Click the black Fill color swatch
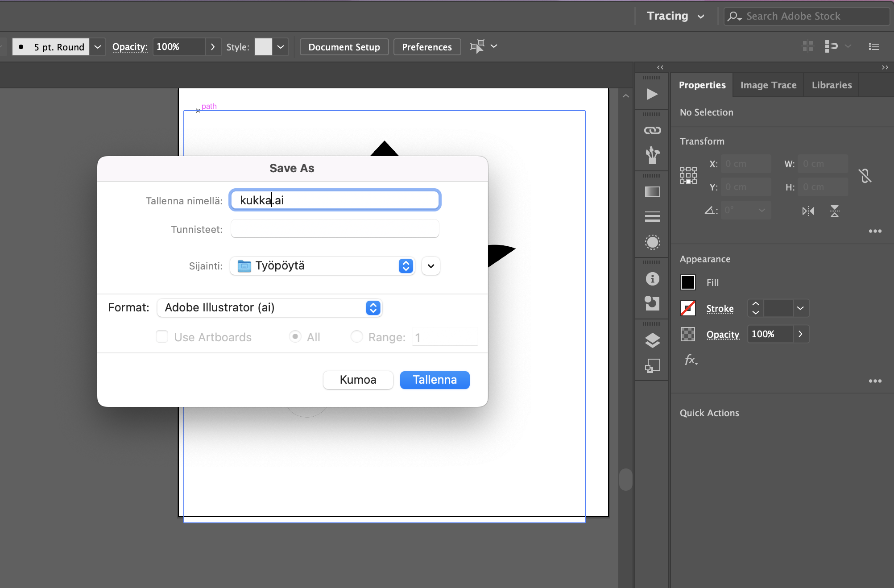Screen dimensions: 894x588 click(687, 282)
